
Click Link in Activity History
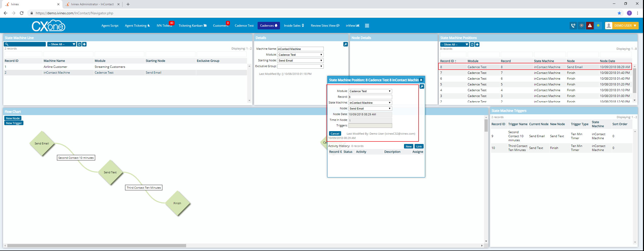coord(419,146)
